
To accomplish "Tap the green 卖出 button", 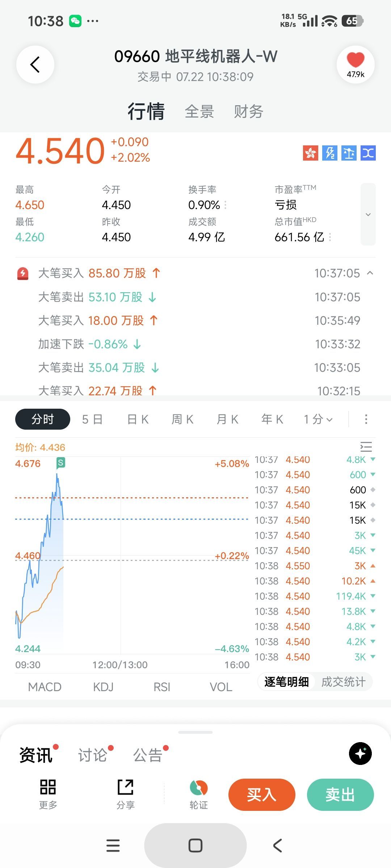I will coord(340,795).
